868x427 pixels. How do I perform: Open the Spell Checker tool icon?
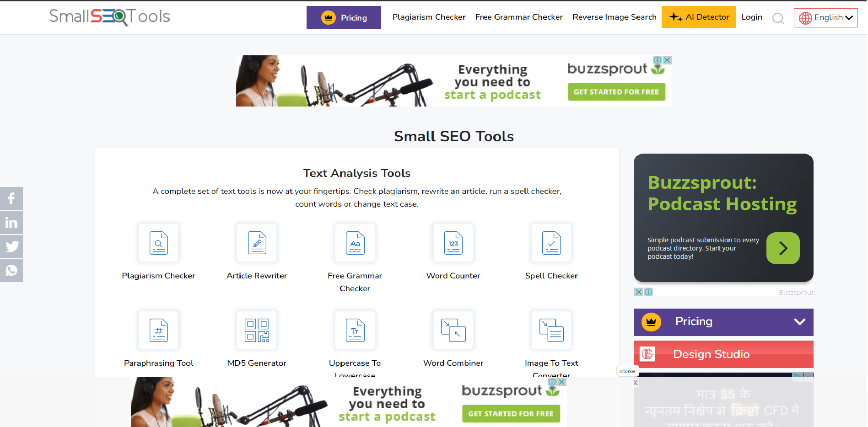551,243
